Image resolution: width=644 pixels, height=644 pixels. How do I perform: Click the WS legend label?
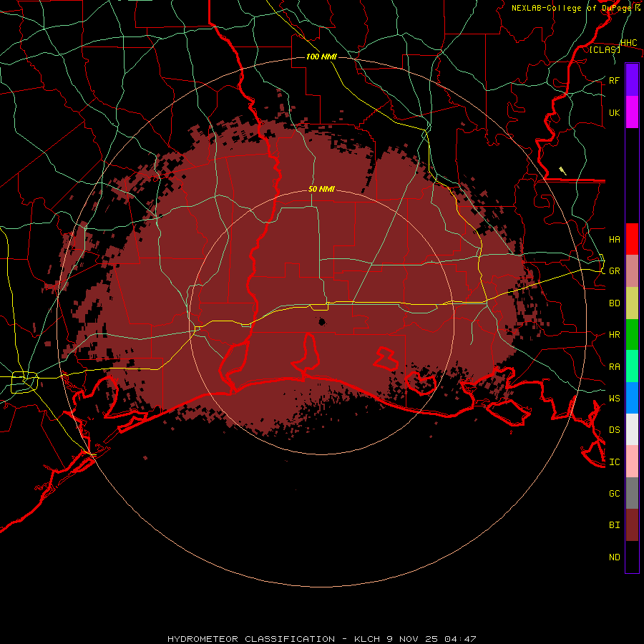tap(614, 399)
